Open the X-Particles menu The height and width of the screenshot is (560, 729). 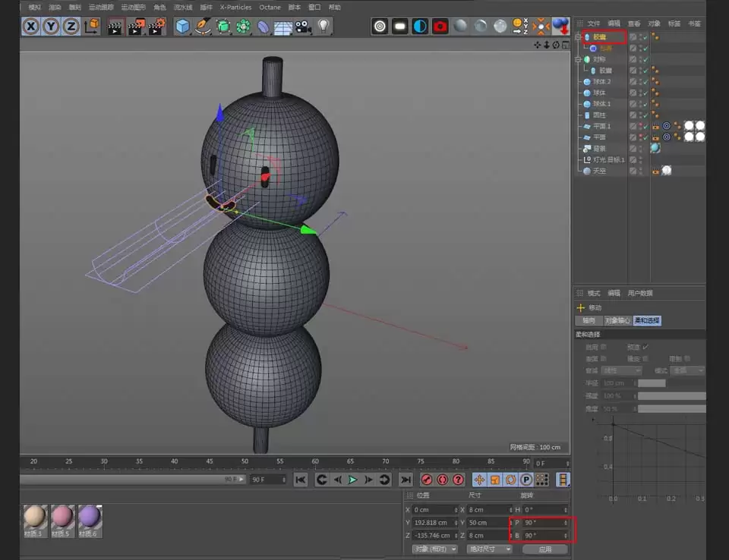[x=234, y=6]
